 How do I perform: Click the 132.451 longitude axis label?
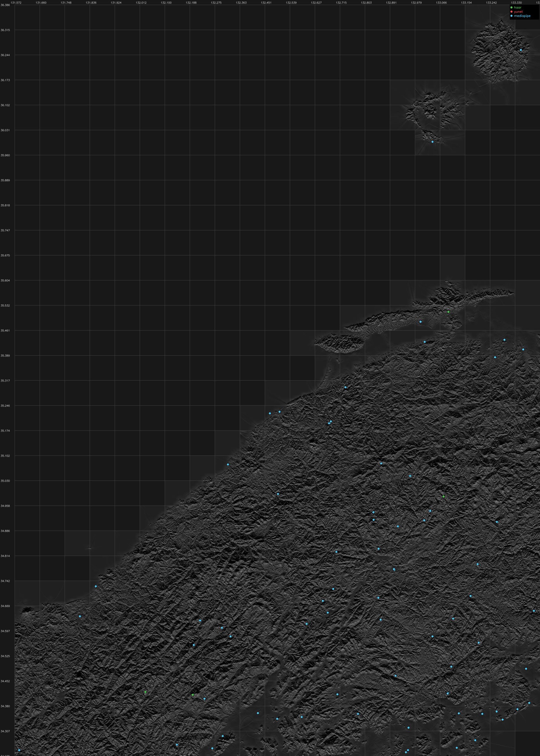266,2
